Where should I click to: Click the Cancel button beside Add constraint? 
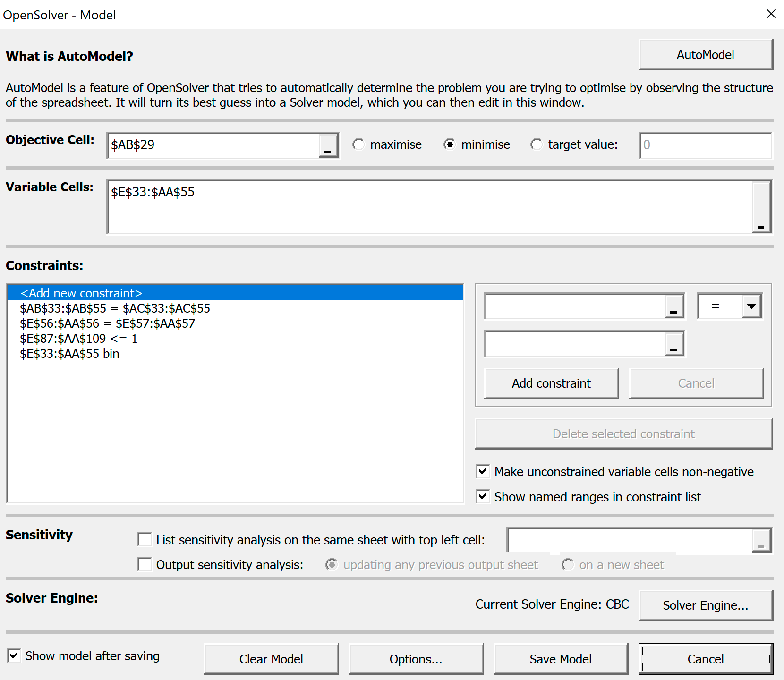(696, 383)
